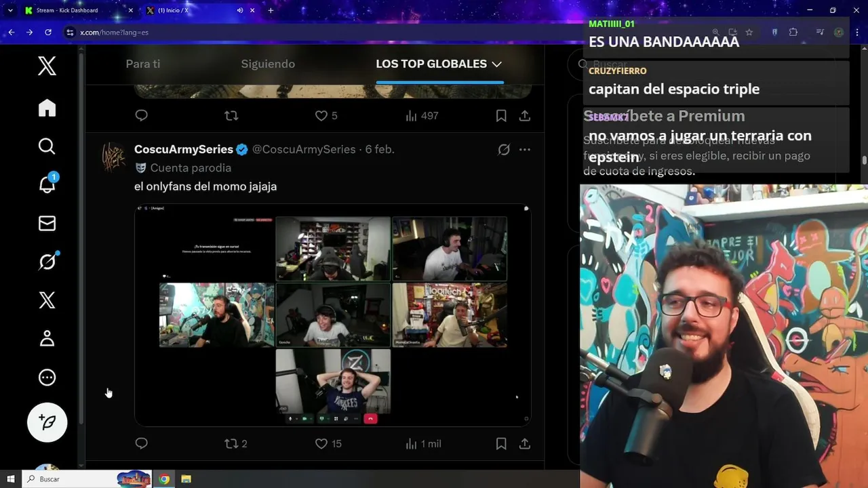Open Chrome from the taskbar
The image size is (868, 488).
[164, 479]
